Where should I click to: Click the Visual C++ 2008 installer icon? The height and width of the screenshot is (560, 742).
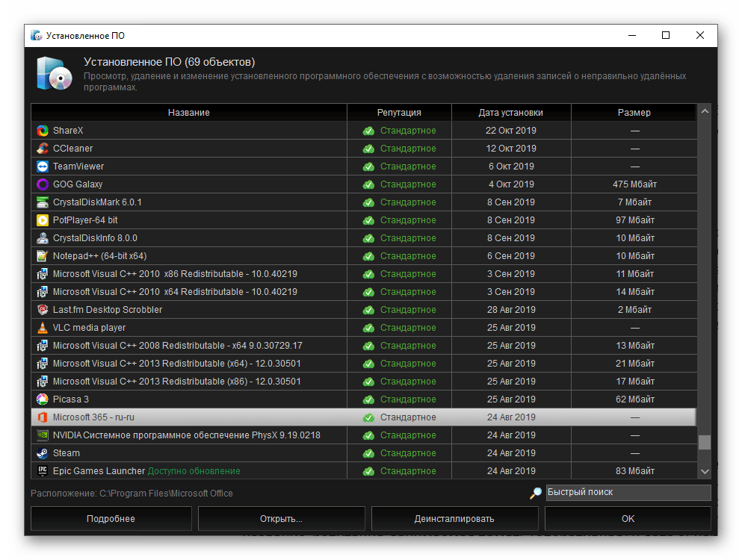pyautogui.click(x=43, y=346)
